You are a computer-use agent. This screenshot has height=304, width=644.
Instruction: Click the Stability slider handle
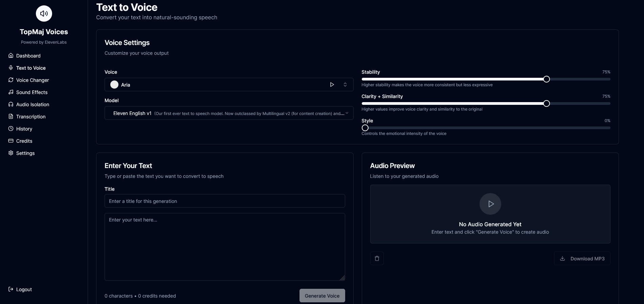[x=547, y=79]
